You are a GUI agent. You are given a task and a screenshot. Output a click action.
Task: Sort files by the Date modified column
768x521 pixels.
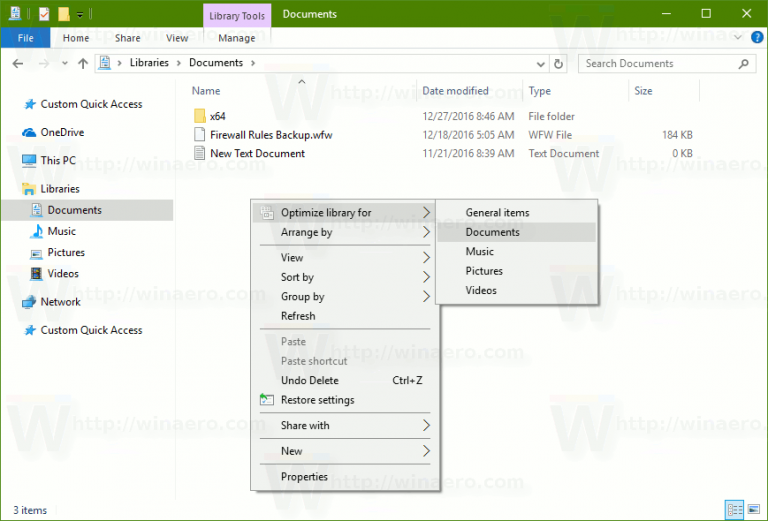(455, 91)
